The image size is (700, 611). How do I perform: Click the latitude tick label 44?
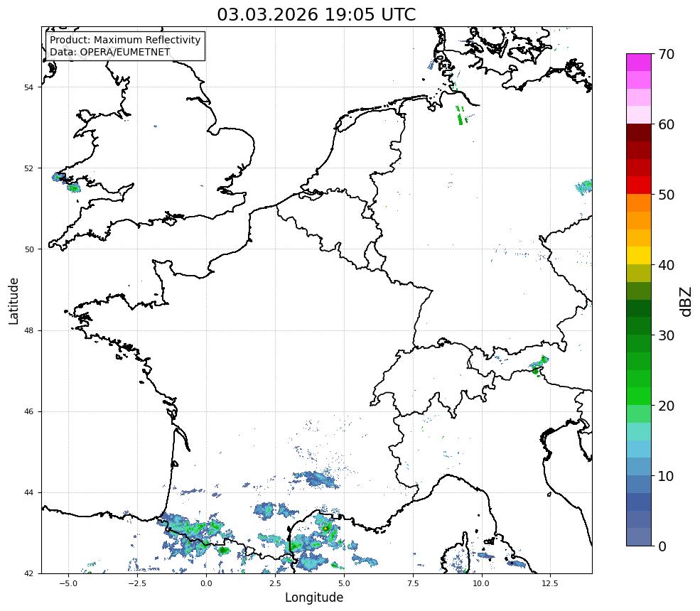click(x=28, y=493)
